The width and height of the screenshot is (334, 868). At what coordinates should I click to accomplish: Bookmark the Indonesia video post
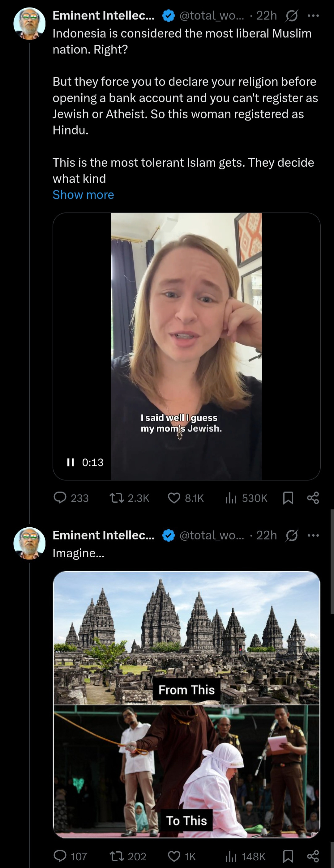click(x=288, y=498)
